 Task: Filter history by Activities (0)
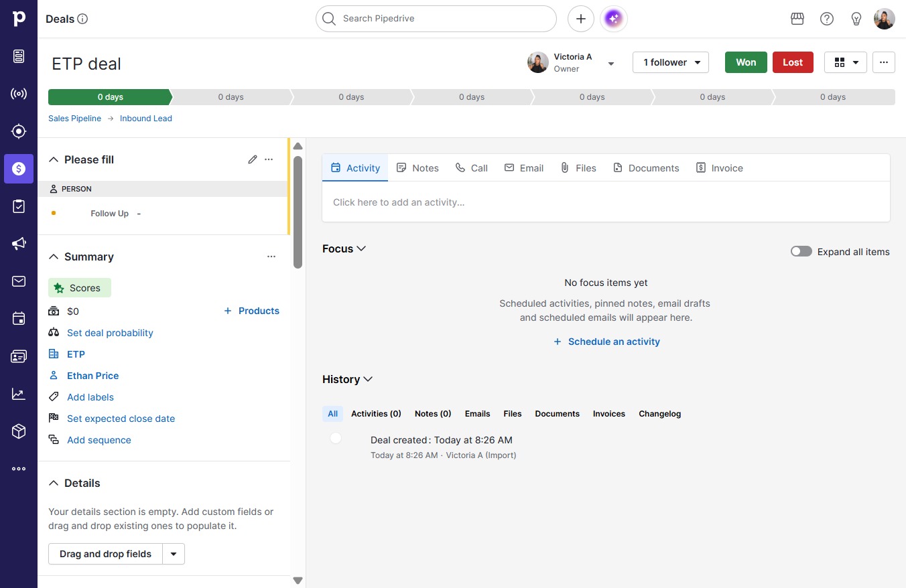[x=376, y=414]
